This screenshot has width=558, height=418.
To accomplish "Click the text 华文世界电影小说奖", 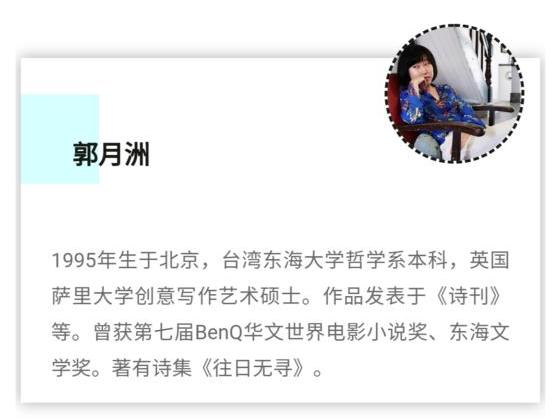I will click(x=335, y=332).
